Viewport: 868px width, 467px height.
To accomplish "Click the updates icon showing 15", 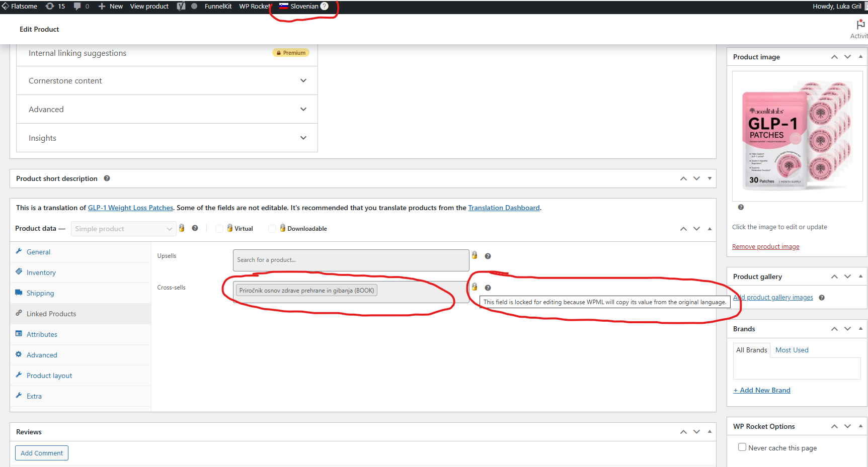I will [50, 6].
